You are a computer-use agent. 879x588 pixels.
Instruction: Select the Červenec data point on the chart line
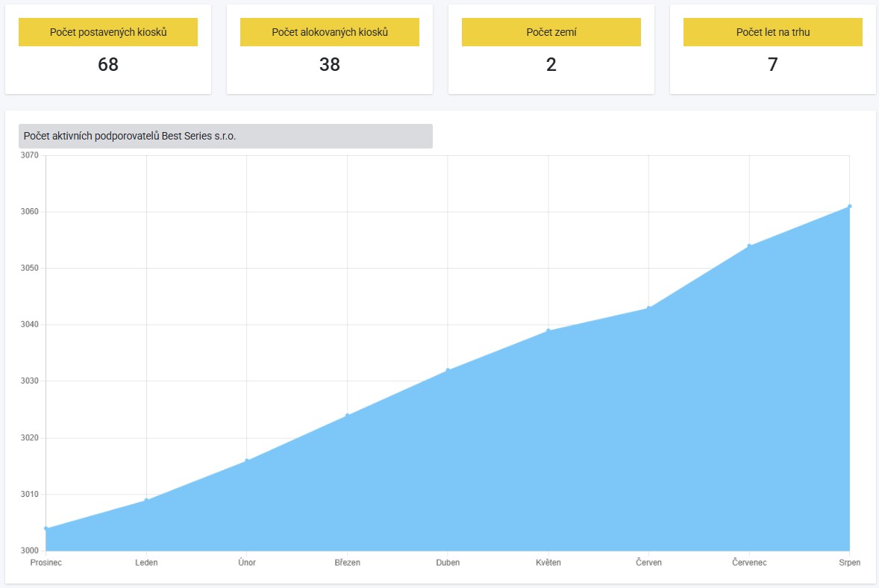tap(749, 246)
